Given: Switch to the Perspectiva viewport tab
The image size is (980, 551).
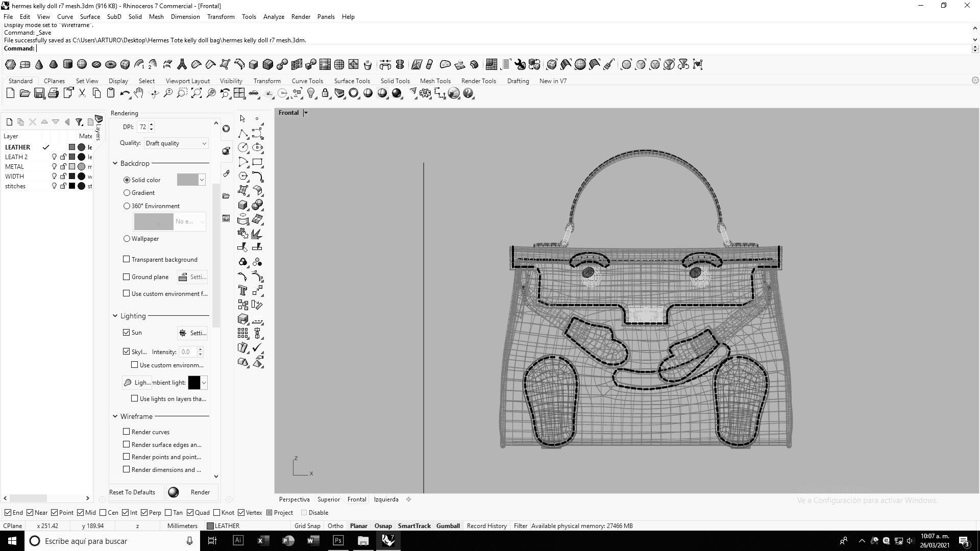Looking at the screenshot, I should tap(294, 499).
